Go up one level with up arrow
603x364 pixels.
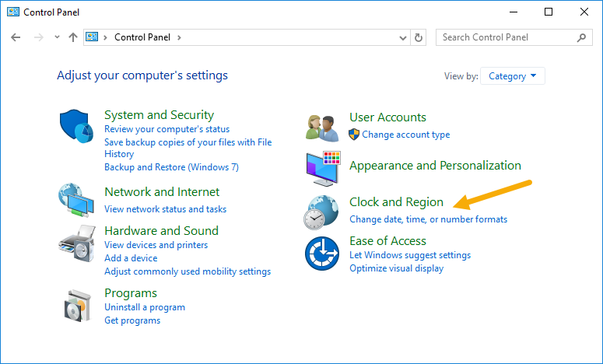click(x=73, y=37)
